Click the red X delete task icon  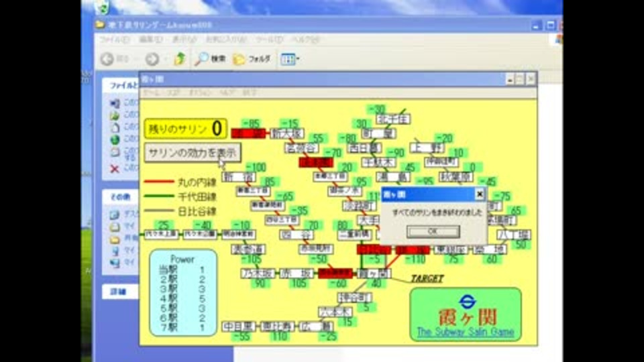pyautogui.click(x=115, y=168)
